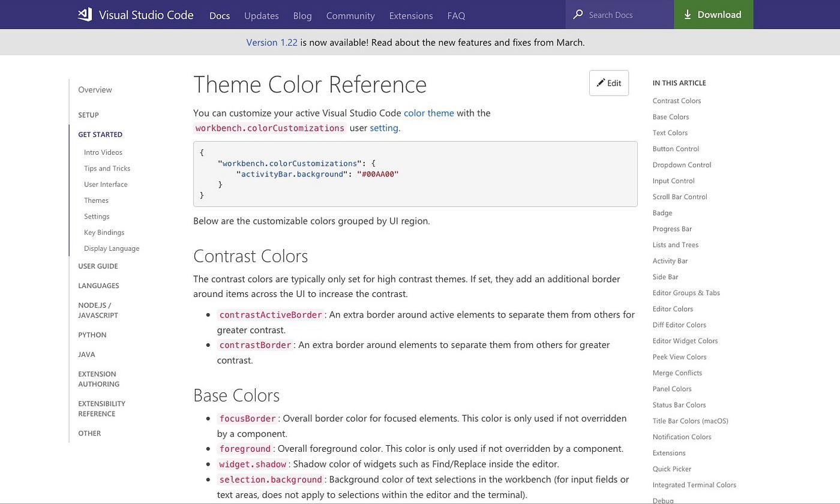Jump to Activity Bar in the article outline
840x504 pixels.
coord(670,260)
